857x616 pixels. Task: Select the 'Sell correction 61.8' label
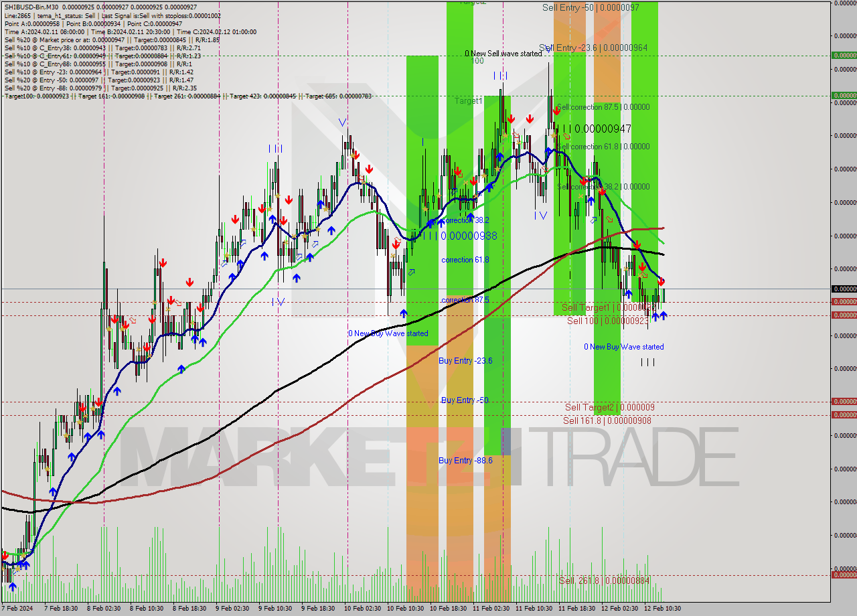pyautogui.click(x=603, y=147)
